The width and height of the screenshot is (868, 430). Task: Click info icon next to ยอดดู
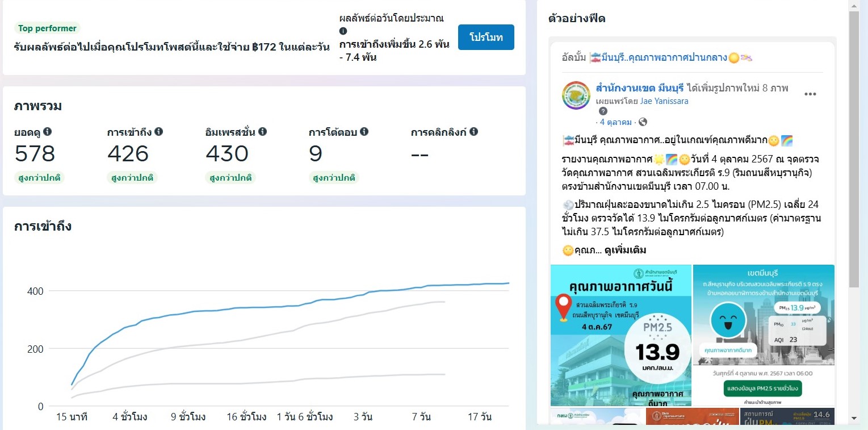pyautogui.click(x=48, y=132)
